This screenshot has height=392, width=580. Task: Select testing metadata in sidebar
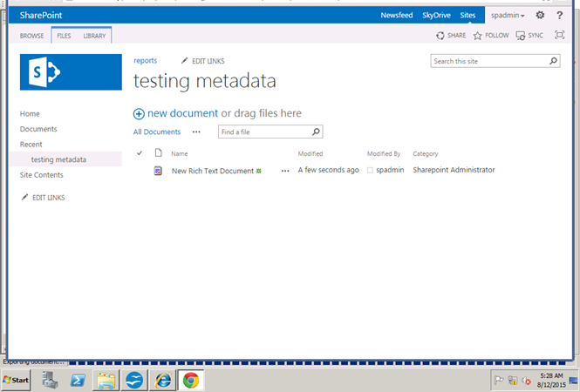58,159
